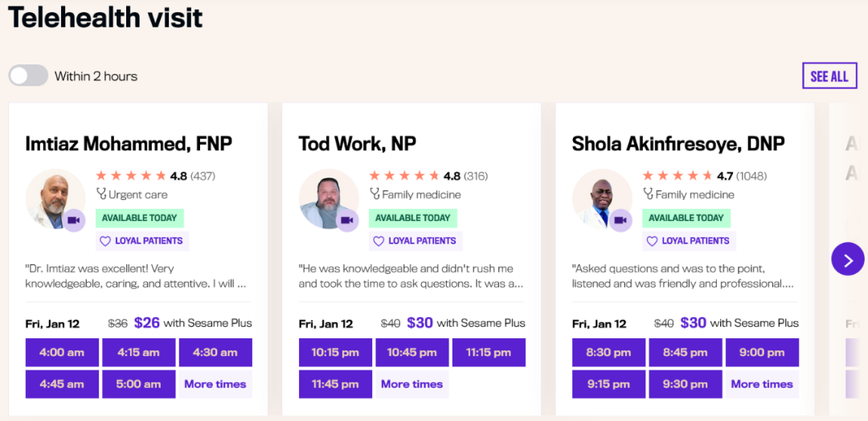Viewport: 868px width, 421px height.
Task: Open more times for Shola Akinfiresoye
Action: (x=762, y=384)
